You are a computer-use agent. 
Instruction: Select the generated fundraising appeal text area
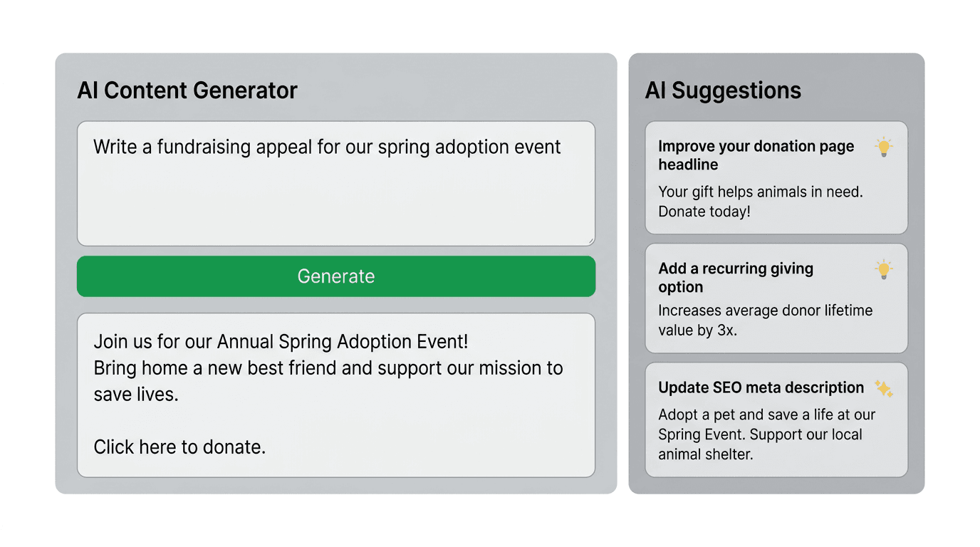click(x=335, y=394)
